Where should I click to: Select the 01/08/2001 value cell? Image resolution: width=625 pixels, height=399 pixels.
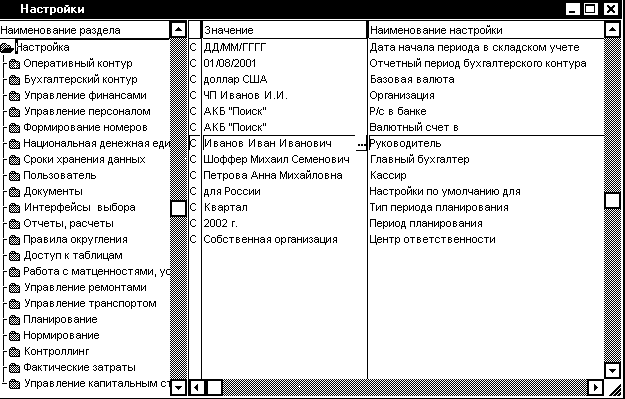pyautogui.click(x=284, y=63)
